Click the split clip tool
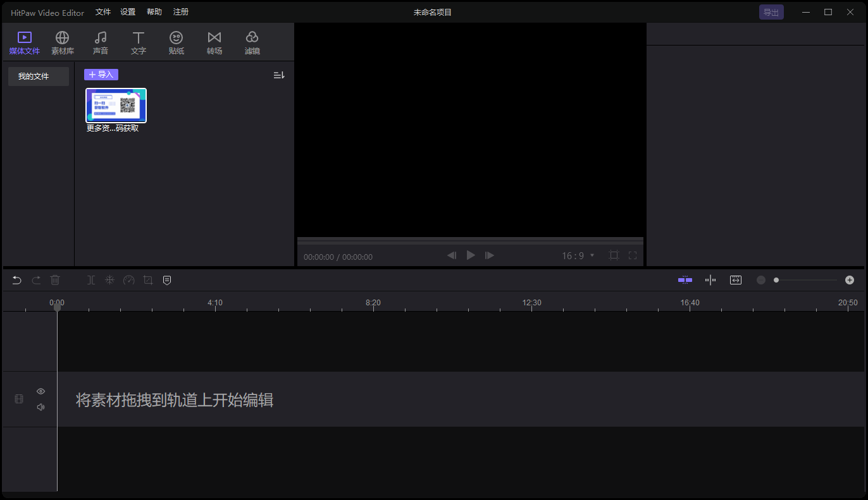This screenshot has width=868, height=500. tap(91, 280)
